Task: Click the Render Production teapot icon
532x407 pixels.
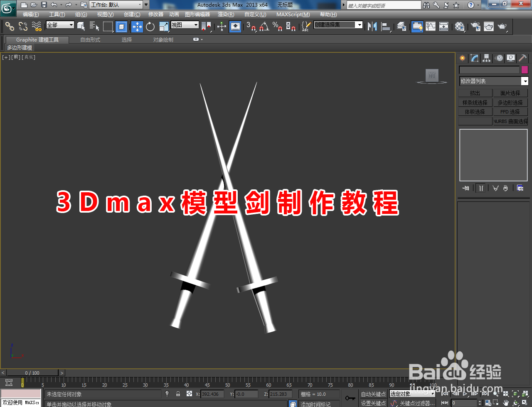Action: 502,27
